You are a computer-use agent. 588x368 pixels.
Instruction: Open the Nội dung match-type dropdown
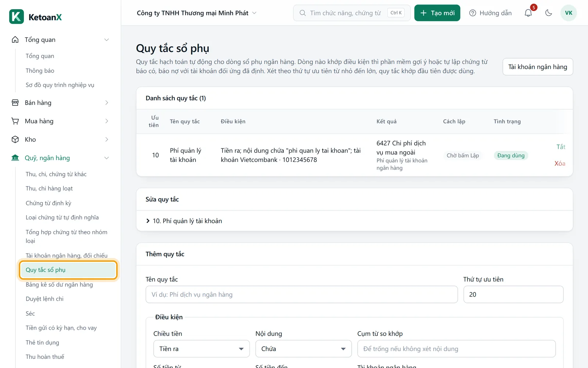click(304, 349)
